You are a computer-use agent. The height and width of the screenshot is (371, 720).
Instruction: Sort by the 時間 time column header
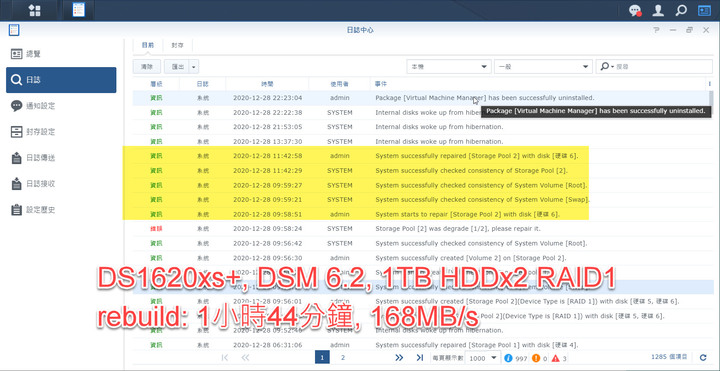(x=267, y=84)
